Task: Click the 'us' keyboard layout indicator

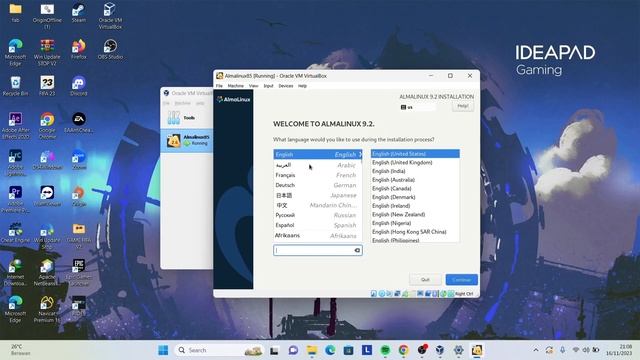Action: 418,107
